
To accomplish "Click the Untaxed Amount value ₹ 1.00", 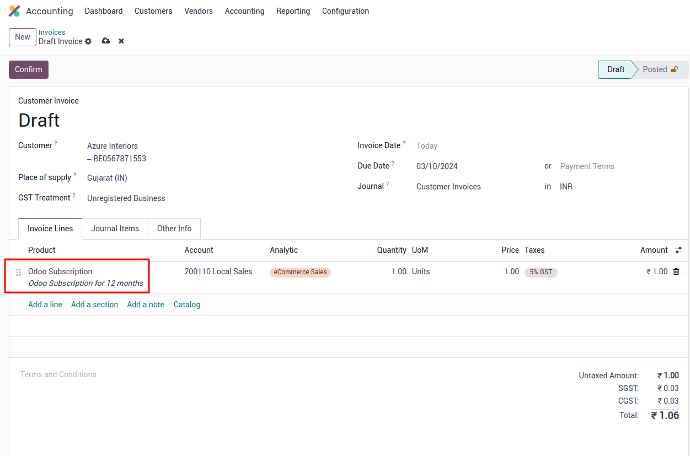I will [x=668, y=375].
